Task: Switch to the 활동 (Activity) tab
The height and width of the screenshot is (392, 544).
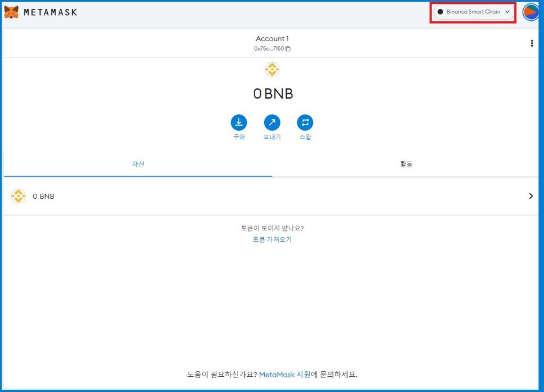Action: pos(405,164)
